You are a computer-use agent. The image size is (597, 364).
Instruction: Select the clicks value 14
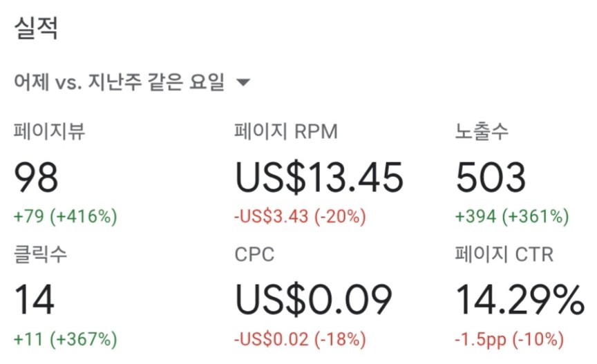(x=35, y=300)
